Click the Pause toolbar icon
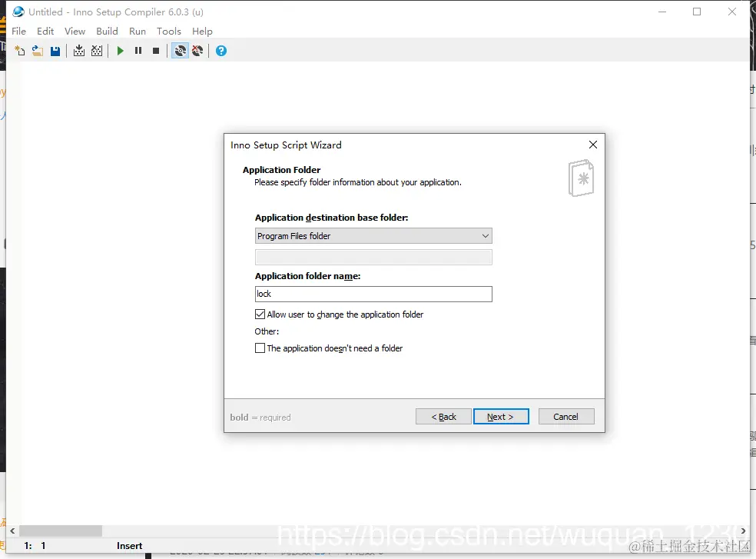The image size is (756, 559). pyautogui.click(x=138, y=51)
